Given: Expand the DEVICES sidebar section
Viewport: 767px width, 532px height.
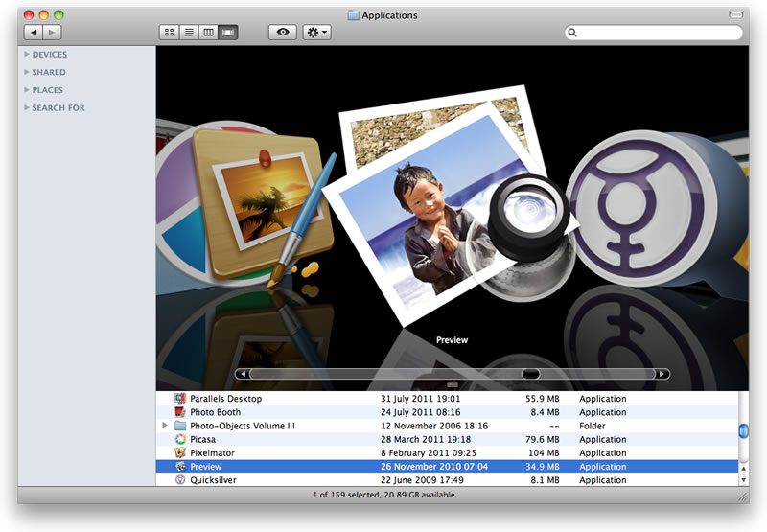Looking at the screenshot, I should tap(27, 55).
